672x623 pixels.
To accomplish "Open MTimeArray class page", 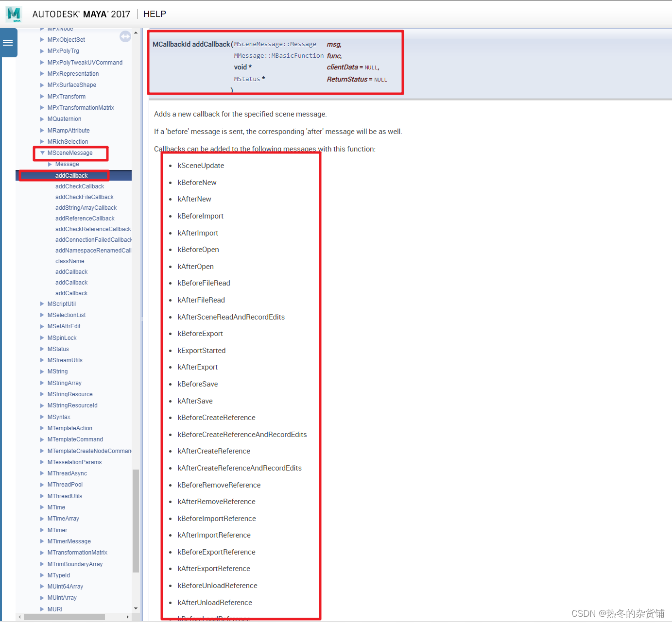I will (63, 519).
